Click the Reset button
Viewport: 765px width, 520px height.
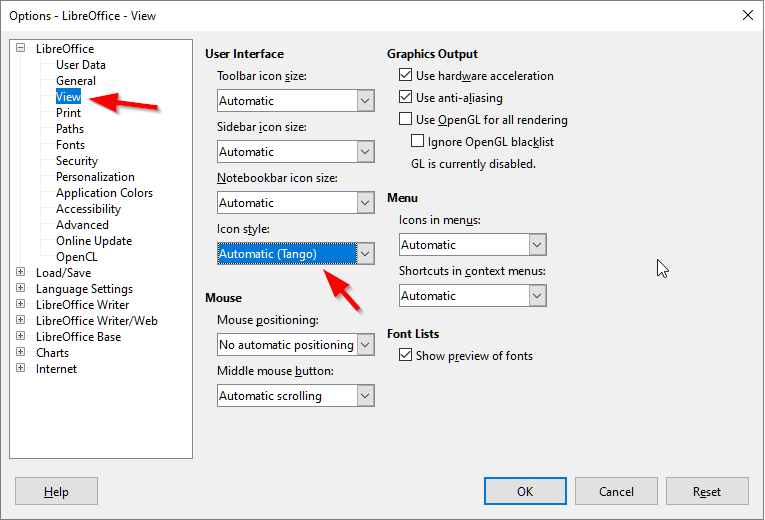[707, 491]
